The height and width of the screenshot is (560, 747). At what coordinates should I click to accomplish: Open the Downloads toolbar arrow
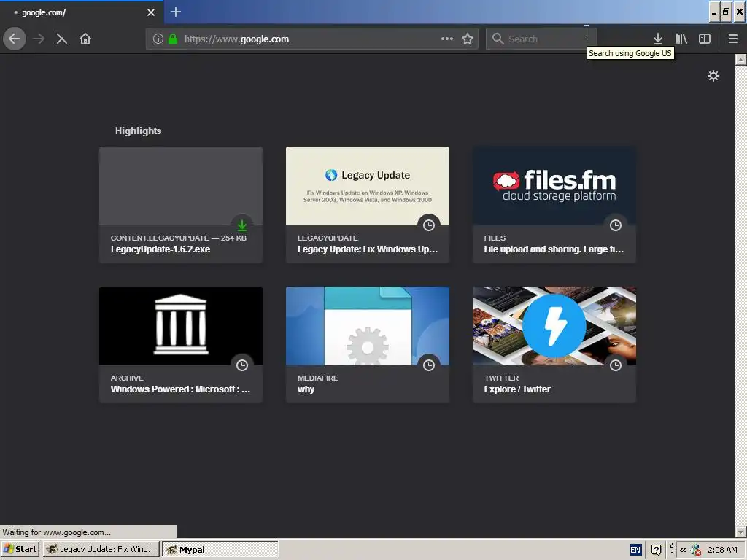[658, 39]
